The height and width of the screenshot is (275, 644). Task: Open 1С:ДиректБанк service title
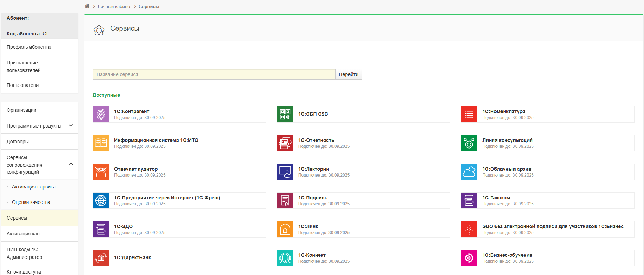coord(132,257)
